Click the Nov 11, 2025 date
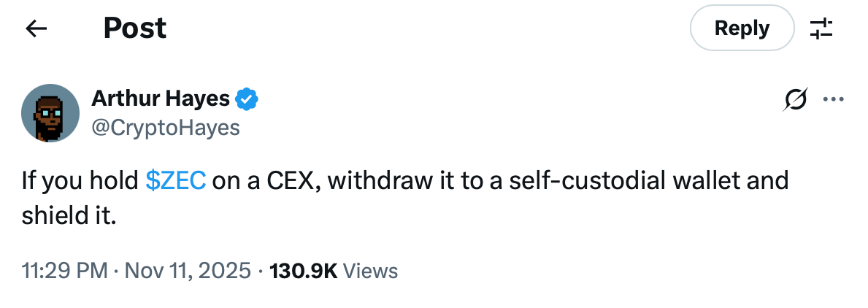This screenshot has width=868, height=308. pyautogui.click(x=186, y=272)
